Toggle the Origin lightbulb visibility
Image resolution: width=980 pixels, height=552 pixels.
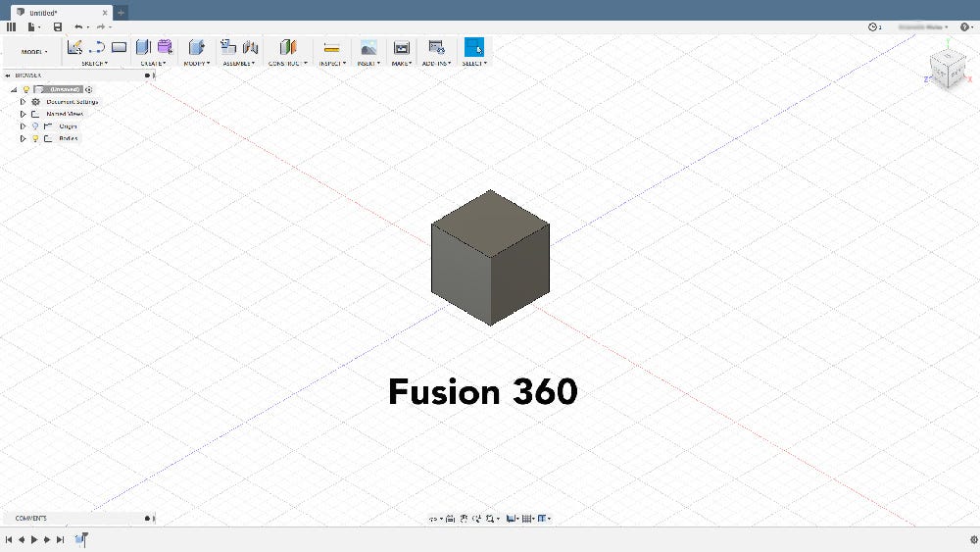click(x=35, y=126)
